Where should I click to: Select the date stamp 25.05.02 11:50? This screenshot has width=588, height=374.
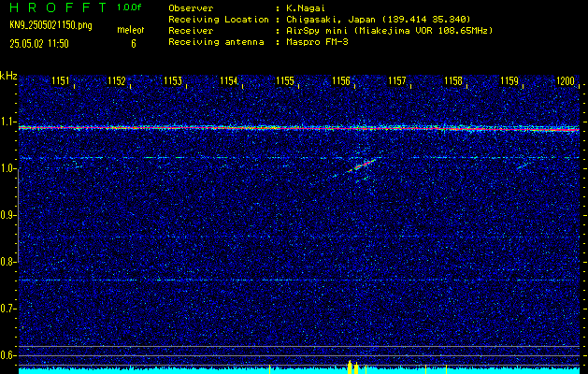pos(39,44)
